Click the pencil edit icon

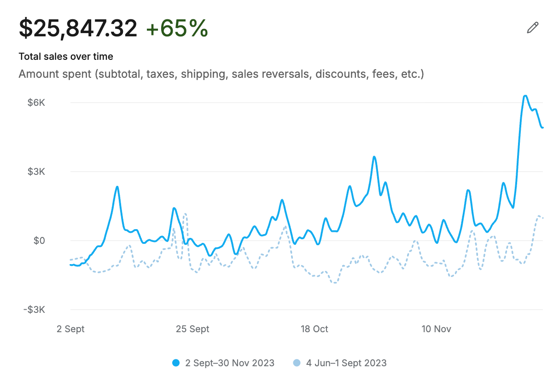[532, 28]
